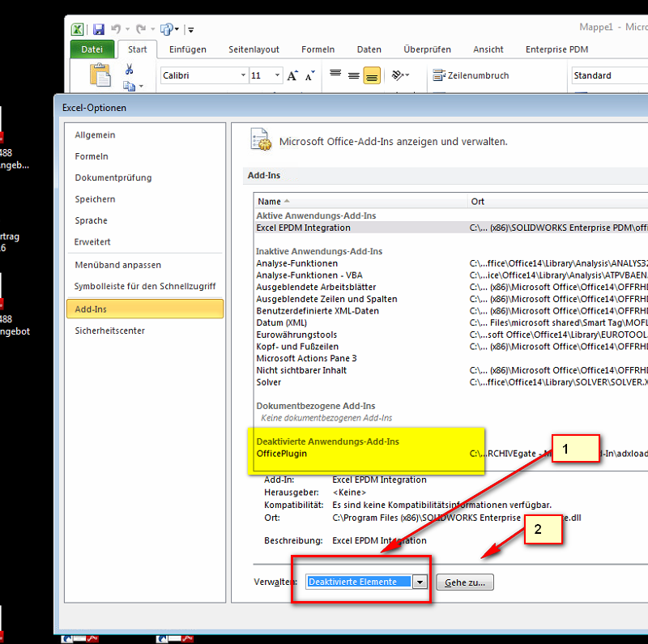Switch to the Formeln ribbon tab
This screenshot has width=648, height=644.
318,49
